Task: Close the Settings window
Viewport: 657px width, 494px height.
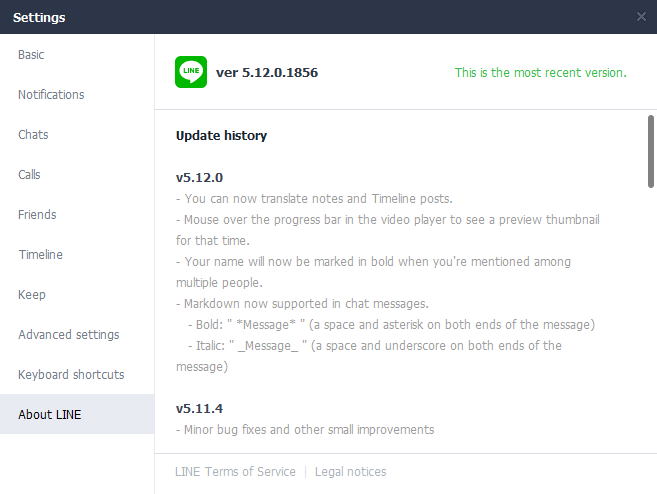Action: [641, 16]
